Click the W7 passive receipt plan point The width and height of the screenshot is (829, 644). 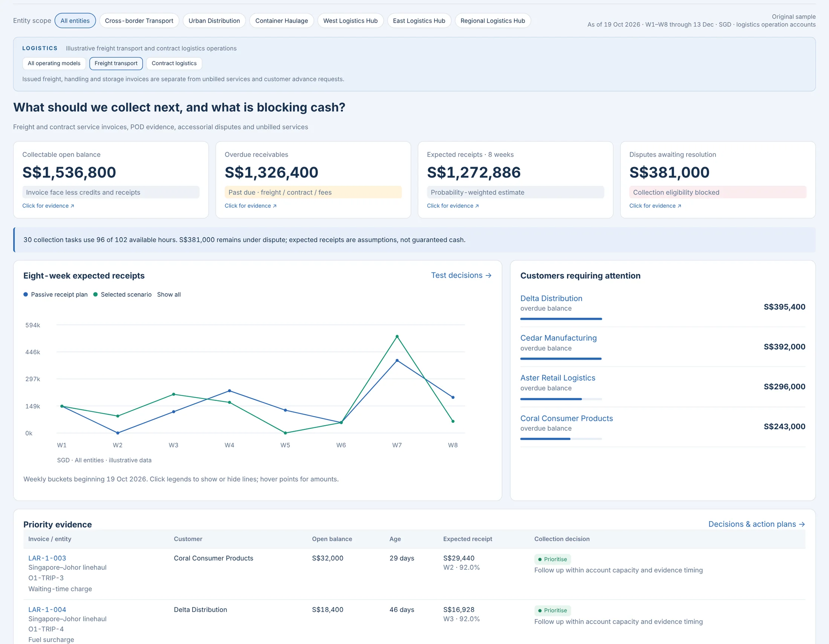pos(397,361)
